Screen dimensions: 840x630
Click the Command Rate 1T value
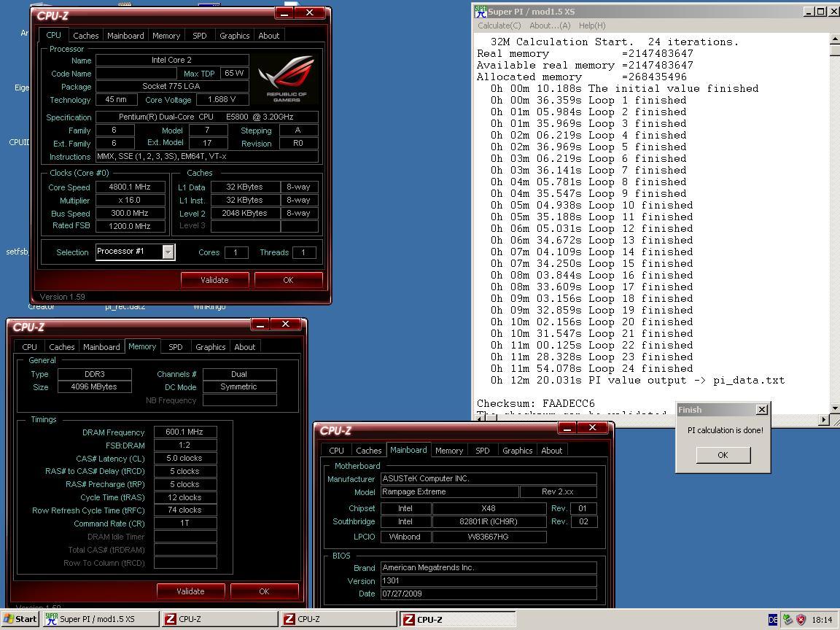(184, 523)
